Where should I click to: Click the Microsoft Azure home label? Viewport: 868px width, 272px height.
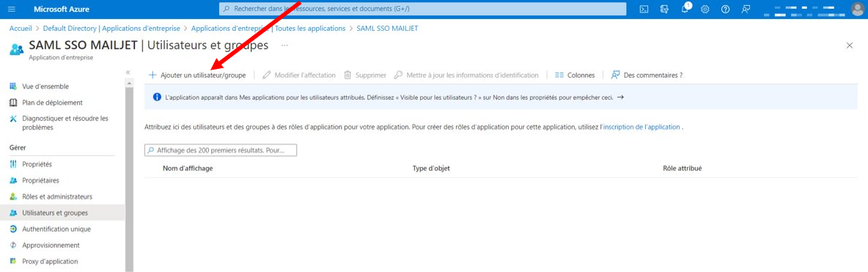click(x=62, y=10)
